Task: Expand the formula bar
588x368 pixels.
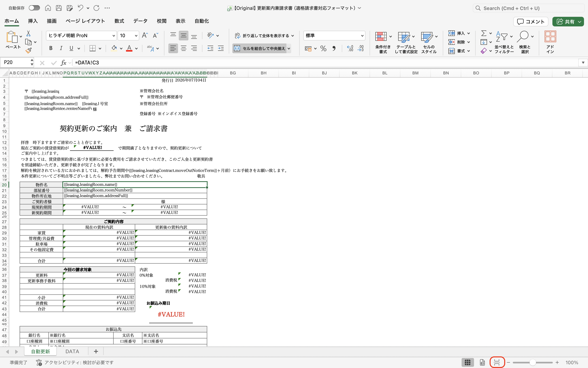Action: [x=583, y=63]
